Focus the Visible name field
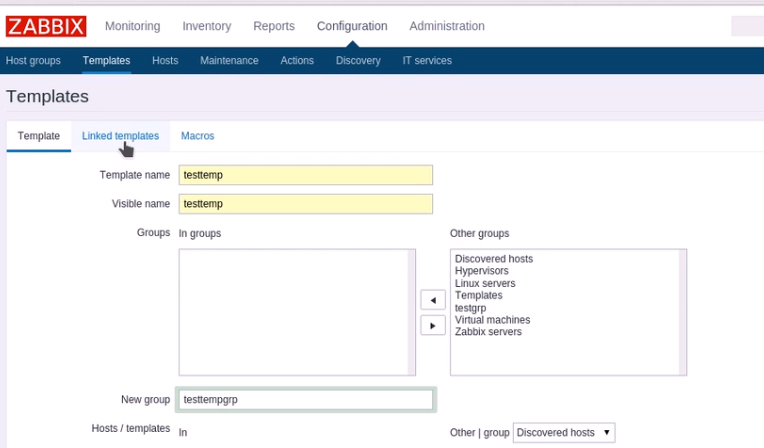The image size is (764, 448). coord(306,204)
